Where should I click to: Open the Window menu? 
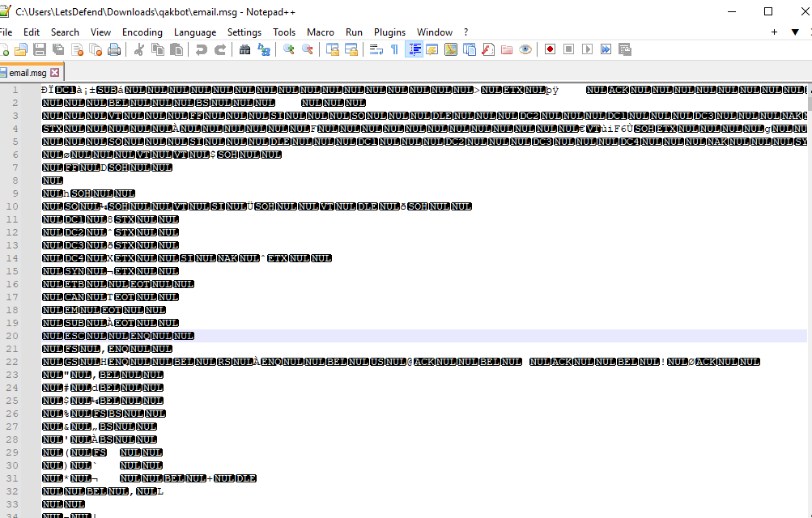pos(435,32)
